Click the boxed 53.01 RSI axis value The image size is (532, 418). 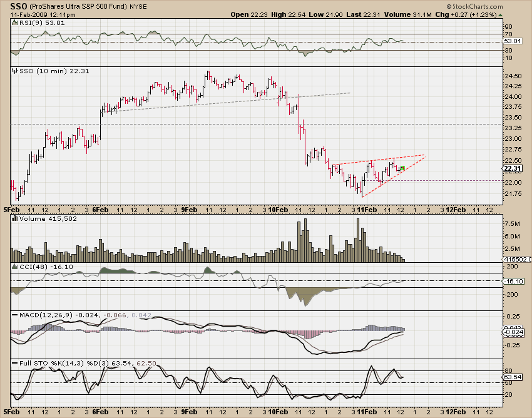tap(513, 41)
